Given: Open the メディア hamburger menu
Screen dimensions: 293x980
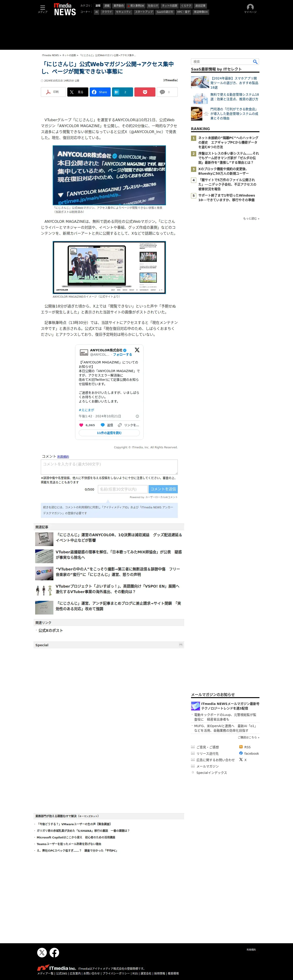Looking at the screenshot, I should click(x=43, y=9).
